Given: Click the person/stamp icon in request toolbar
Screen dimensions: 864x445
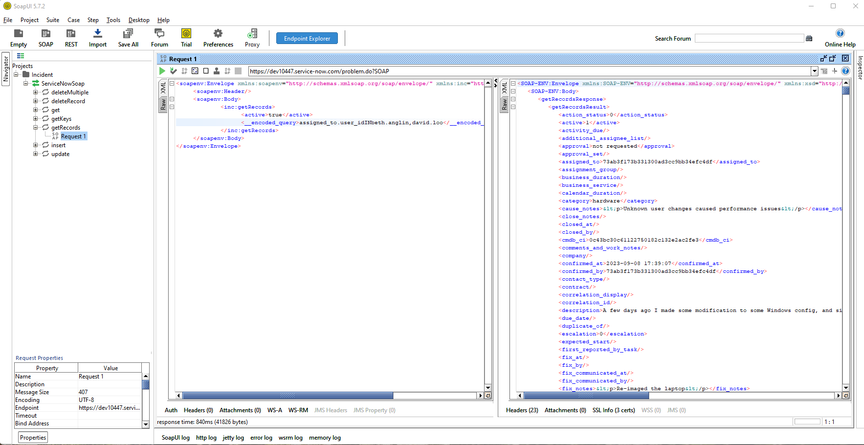Looking at the screenshot, I should pyautogui.click(x=217, y=71).
